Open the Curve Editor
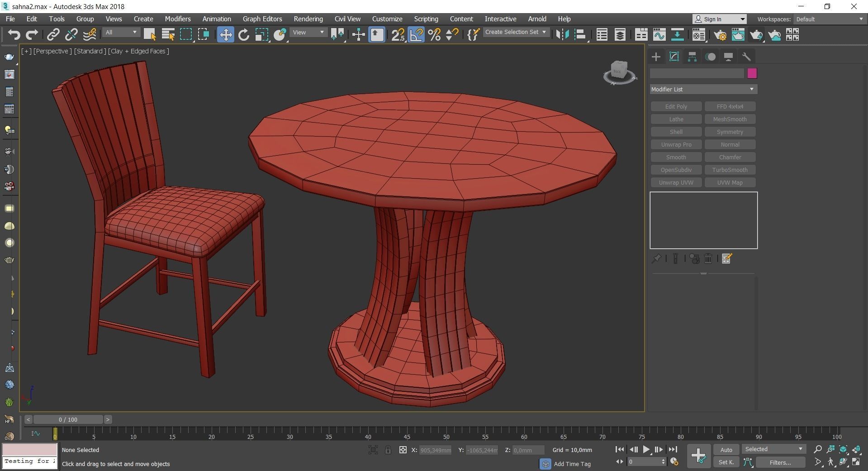This screenshot has width=868, height=471. coord(659,35)
